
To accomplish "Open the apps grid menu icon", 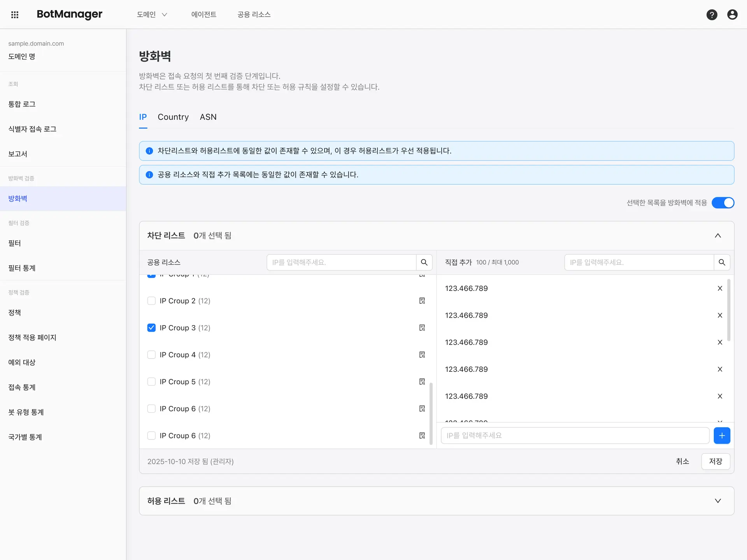I will 15,15.
